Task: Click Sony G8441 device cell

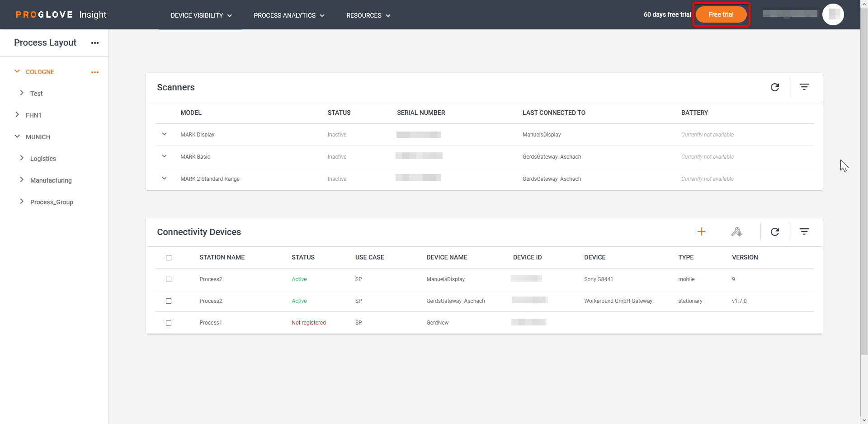Action: click(x=598, y=279)
